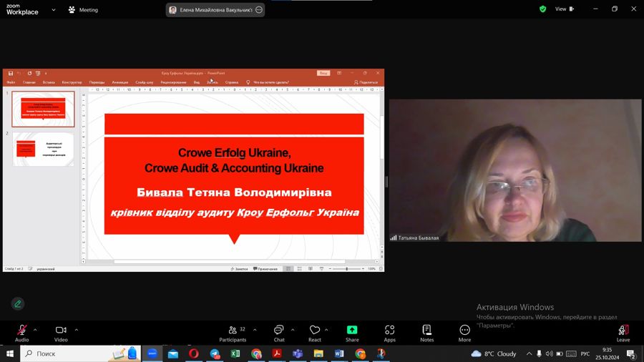Click Save icon in PowerPoint title bar
This screenshot has height=362, width=644.
(11, 74)
